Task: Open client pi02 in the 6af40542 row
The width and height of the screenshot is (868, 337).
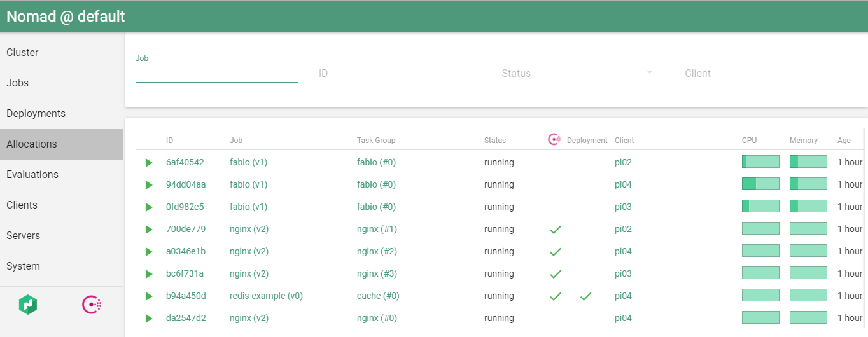Action: [623, 162]
